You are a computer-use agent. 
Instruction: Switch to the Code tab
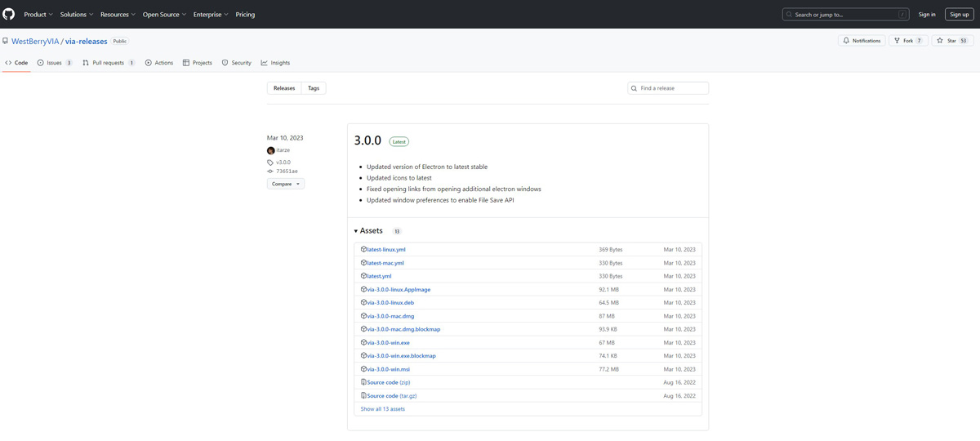(16, 63)
